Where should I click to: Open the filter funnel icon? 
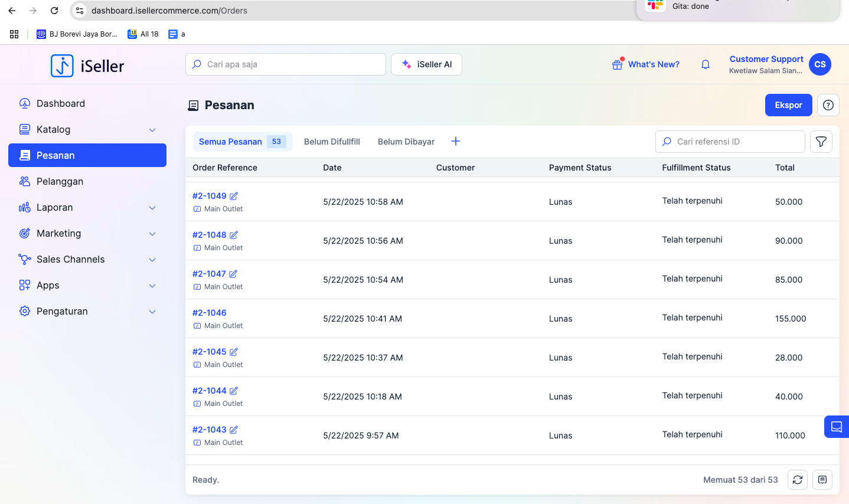(x=821, y=142)
